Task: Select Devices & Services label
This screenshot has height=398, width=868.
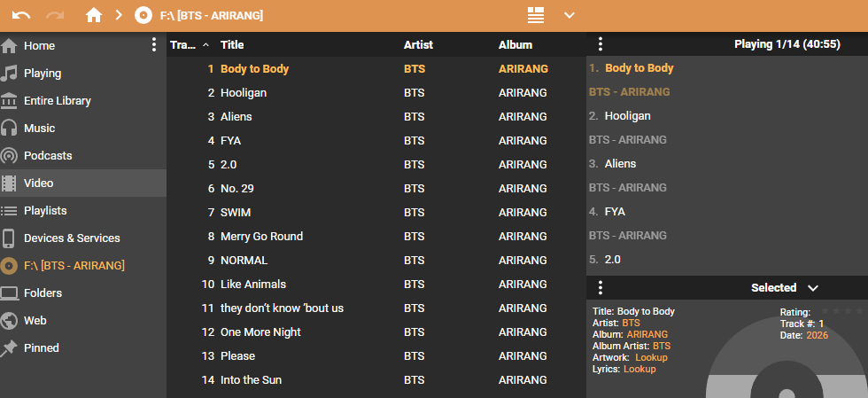Action: [72, 238]
